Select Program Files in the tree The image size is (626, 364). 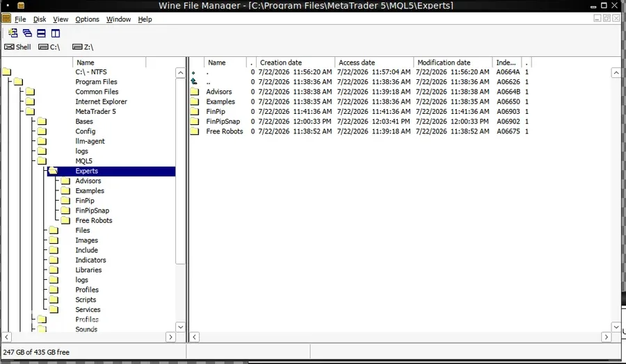coord(96,82)
